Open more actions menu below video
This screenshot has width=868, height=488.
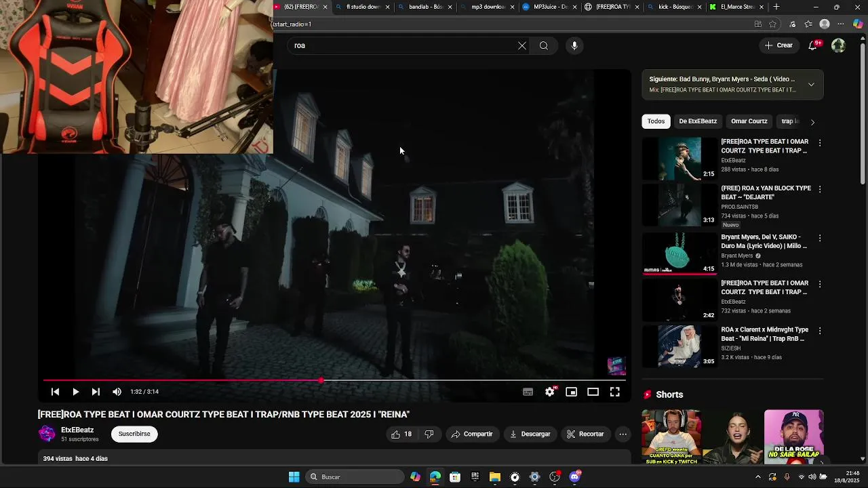623,434
